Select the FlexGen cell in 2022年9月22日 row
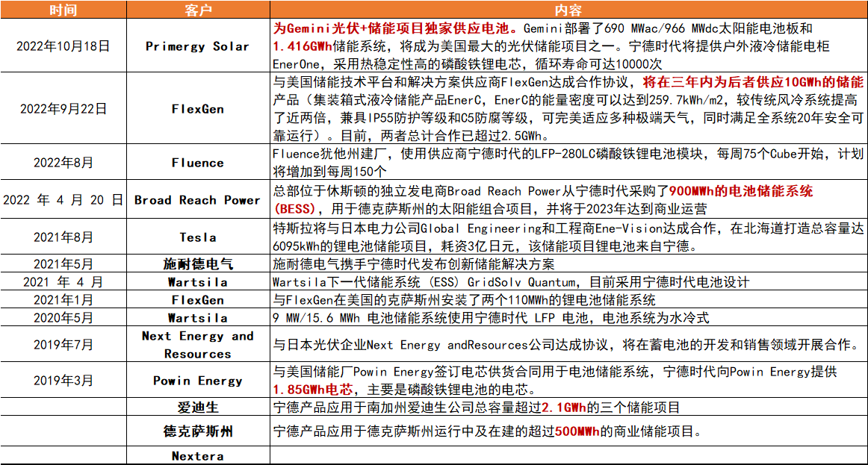 coord(198,109)
